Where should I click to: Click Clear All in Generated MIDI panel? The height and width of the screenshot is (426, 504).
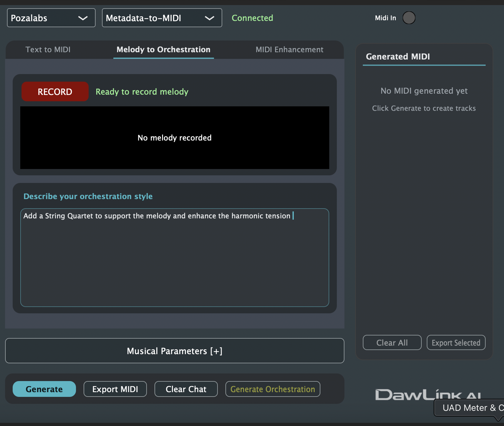tap(392, 342)
